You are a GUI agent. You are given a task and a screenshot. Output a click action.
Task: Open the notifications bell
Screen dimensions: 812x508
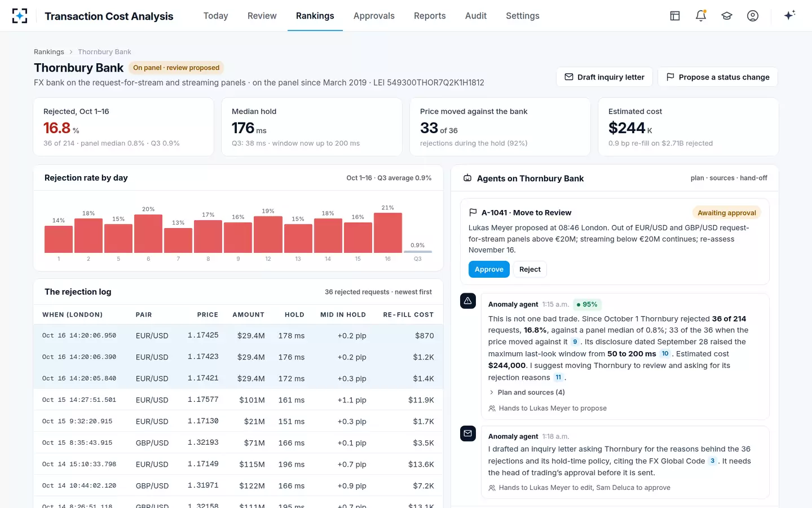701,16
